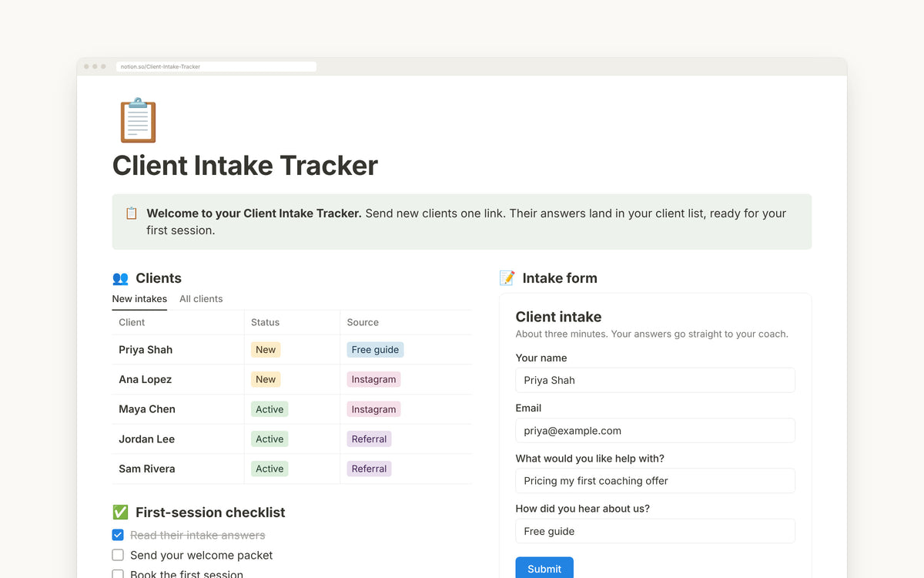This screenshot has width=924, height=578.
Task: Open the Priya Shah client row
Action: [x=292, y=350]
